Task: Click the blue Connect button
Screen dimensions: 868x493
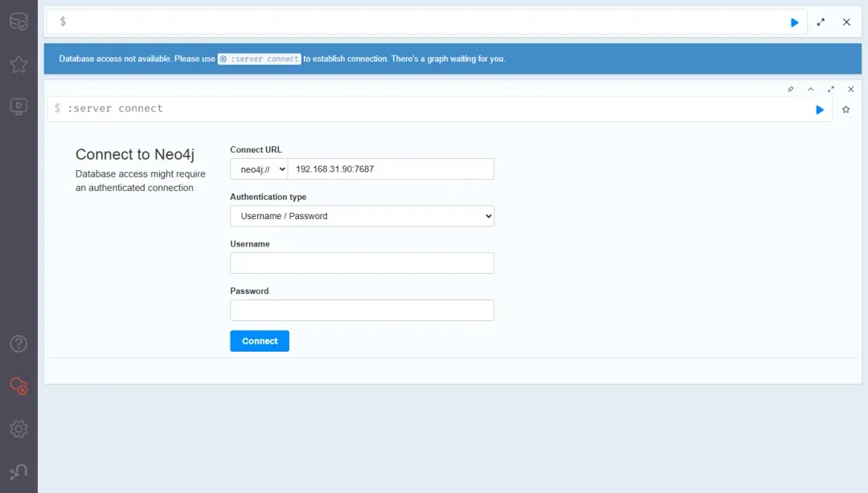Action: coord(260,340)
